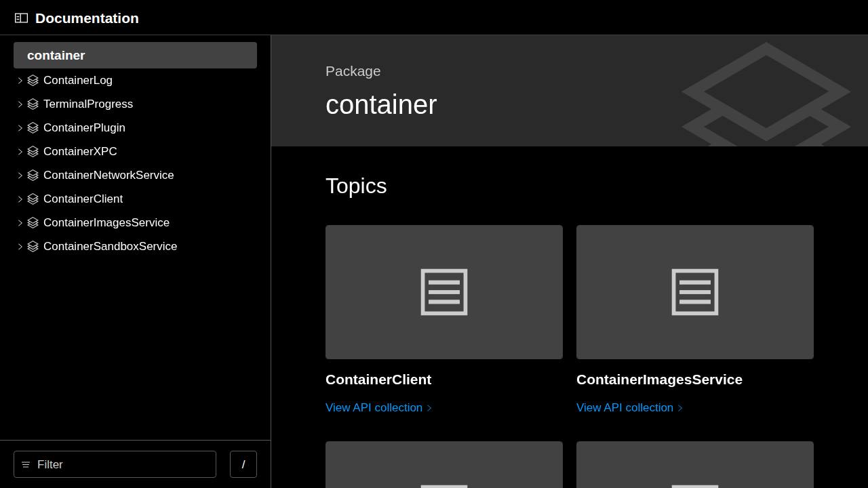Open ContainerSandboxService in the navigator
868x488 pixels.
110,246
